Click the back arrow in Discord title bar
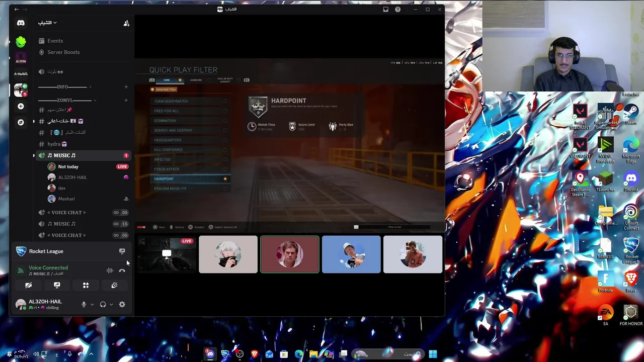The height and width of the screenshot is (362, 644). [16, 9]
